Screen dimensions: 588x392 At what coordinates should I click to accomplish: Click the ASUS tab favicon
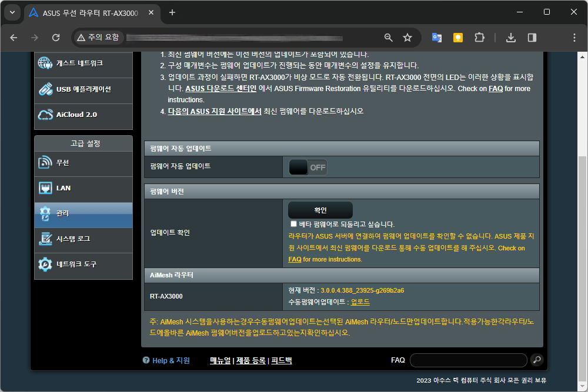[34, 12]
